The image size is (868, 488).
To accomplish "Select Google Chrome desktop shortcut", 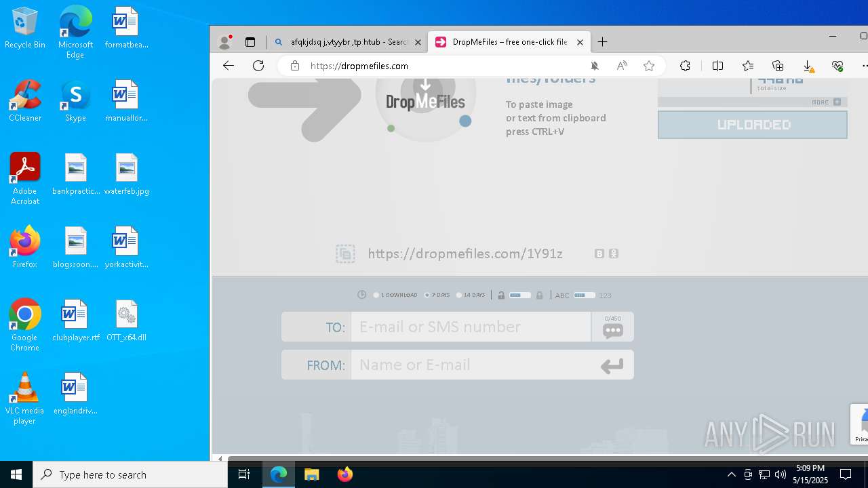I will 24,325.
